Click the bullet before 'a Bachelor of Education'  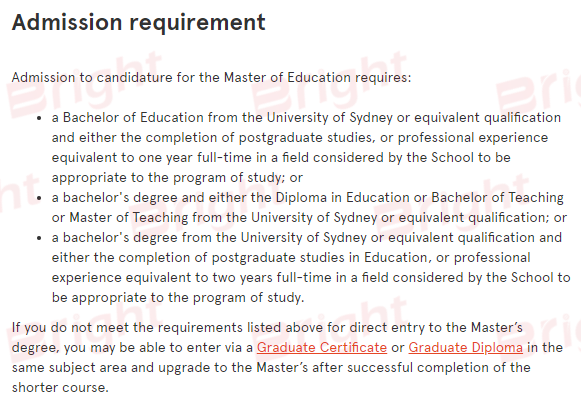pos(39,119)
